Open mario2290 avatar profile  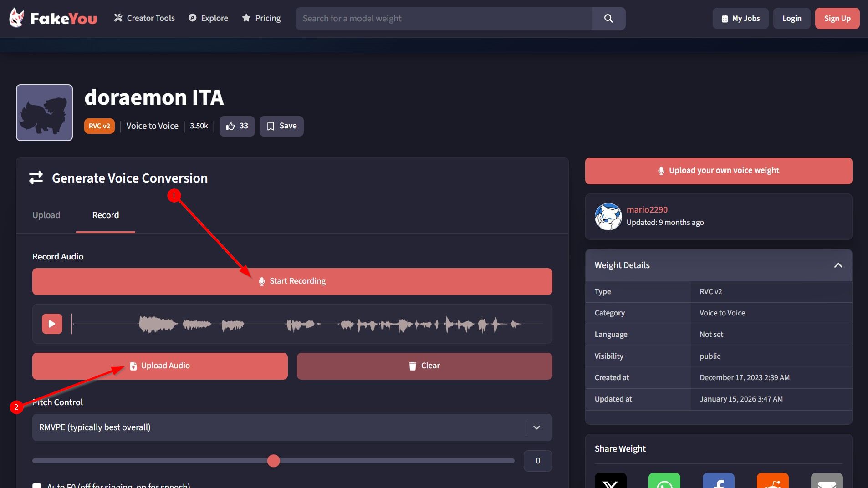click(608, 217)
